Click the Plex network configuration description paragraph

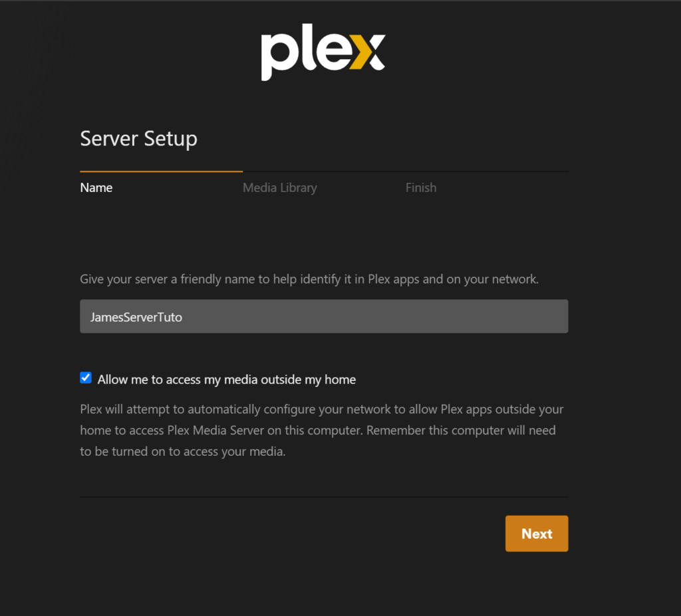click(322, 430)
